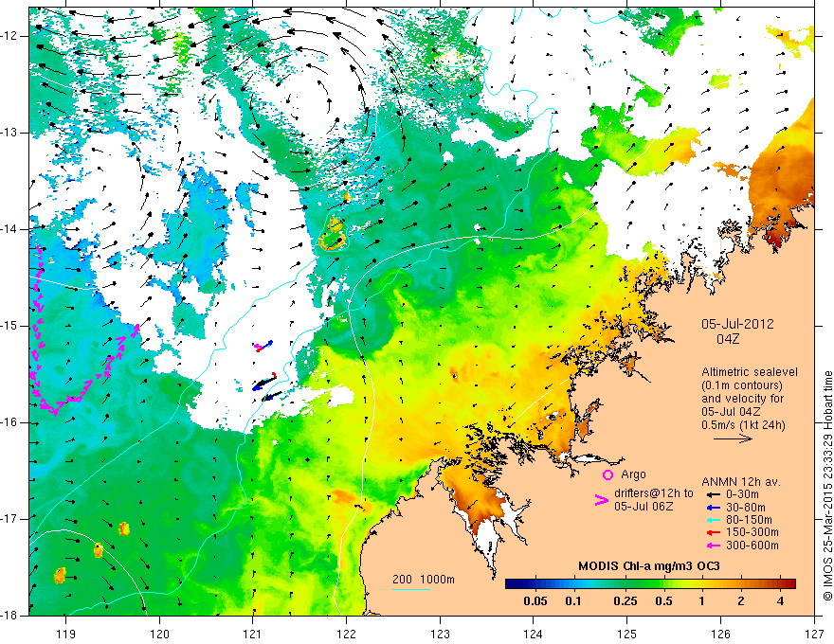Click the colored ANMN mooring arrows near 121E
Viewport: 834px width, 644px height.
click(266, 370)
